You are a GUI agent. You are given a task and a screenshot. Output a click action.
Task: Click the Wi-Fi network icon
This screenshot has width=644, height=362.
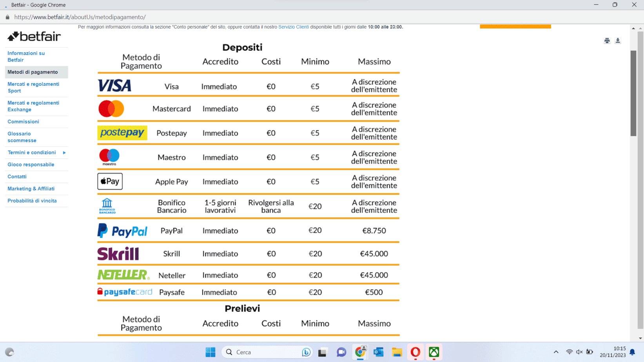click(570, 352)
